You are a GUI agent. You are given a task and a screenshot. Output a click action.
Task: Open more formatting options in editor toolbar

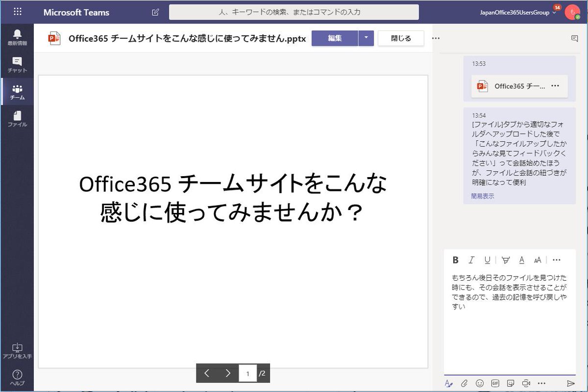point(557,260)
